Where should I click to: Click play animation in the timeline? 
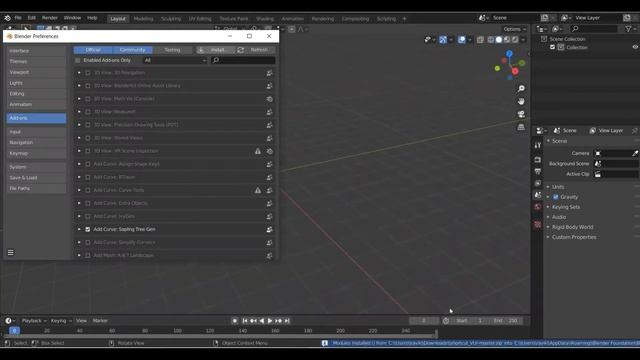coord(270,321)
